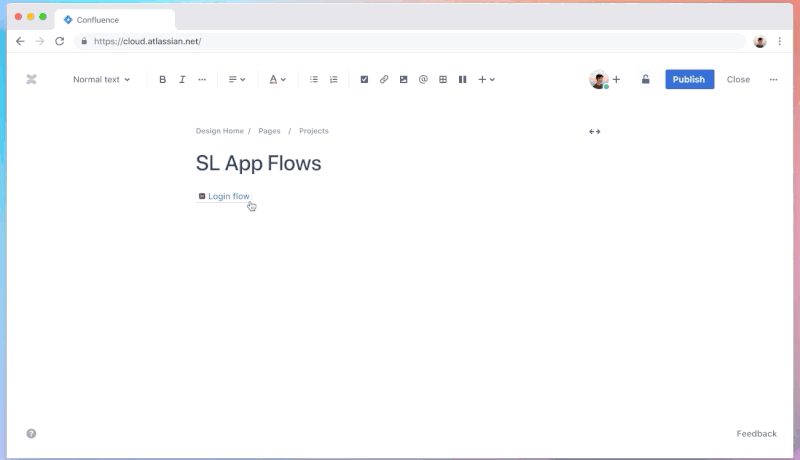The width and height of the screenshot is (800, 460).
Task: Invite a collaborator with plus icon
Action: [616, 80]
